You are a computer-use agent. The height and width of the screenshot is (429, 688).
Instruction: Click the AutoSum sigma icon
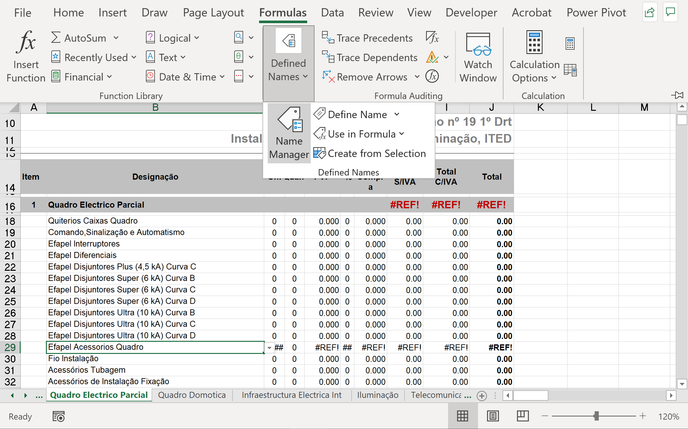click(x=55, y=38)
